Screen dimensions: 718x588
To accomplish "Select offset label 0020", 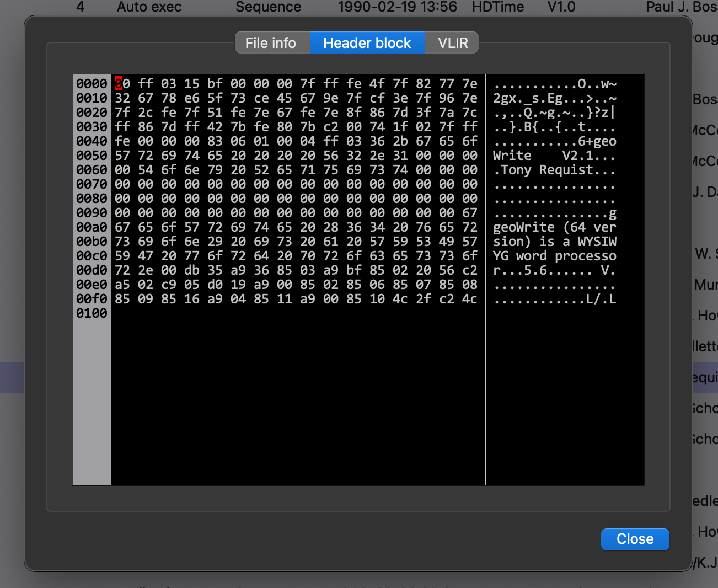I will [x=92, y=113].
